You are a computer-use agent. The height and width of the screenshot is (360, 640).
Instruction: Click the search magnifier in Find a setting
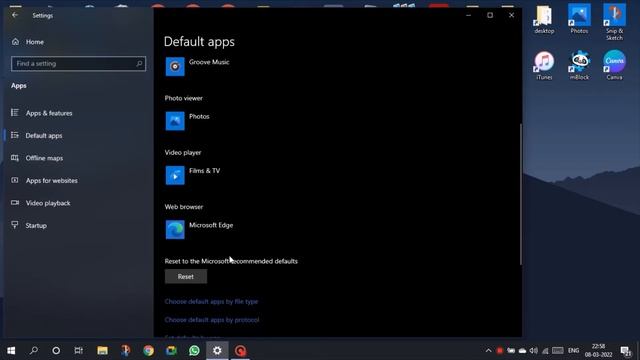click(139, 64)
